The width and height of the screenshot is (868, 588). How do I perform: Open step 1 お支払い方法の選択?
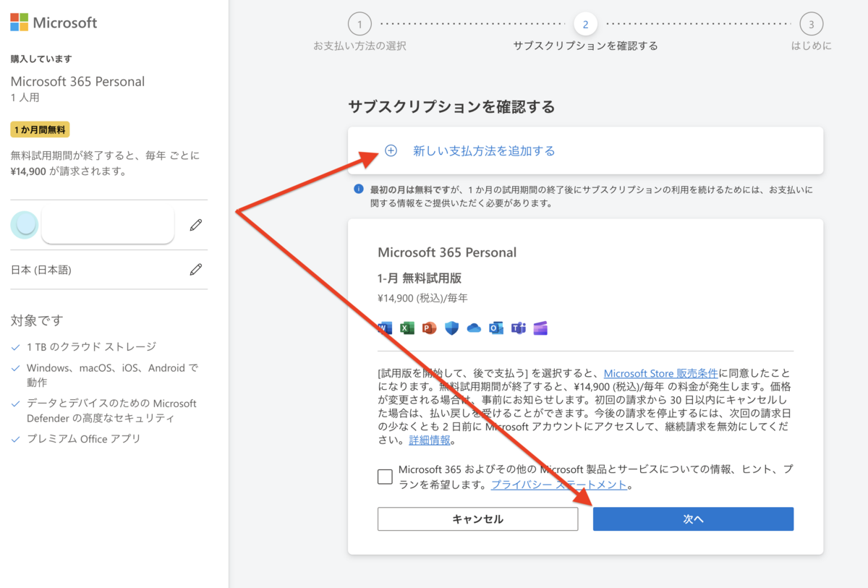coord(359,24)
